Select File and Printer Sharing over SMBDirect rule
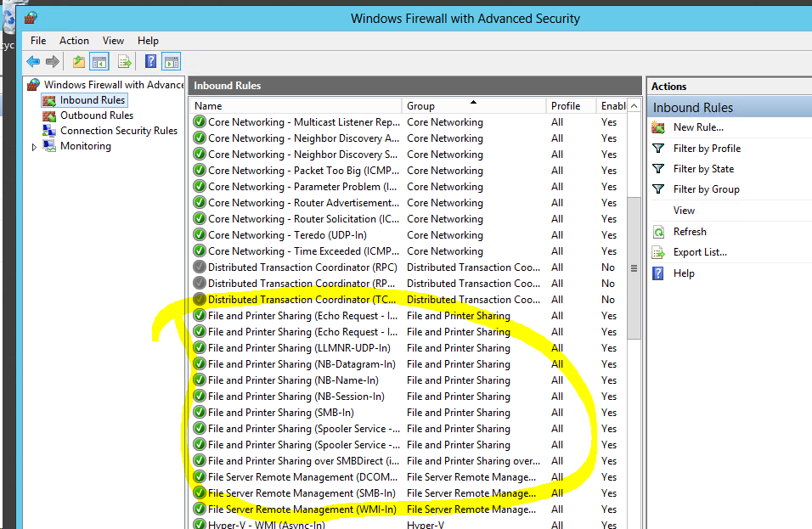 tap(409, 461)
